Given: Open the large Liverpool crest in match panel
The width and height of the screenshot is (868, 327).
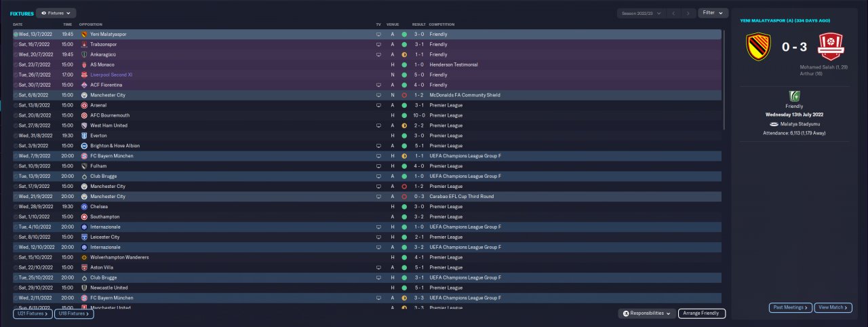Looking at the screenshot, I should point(830,47).
